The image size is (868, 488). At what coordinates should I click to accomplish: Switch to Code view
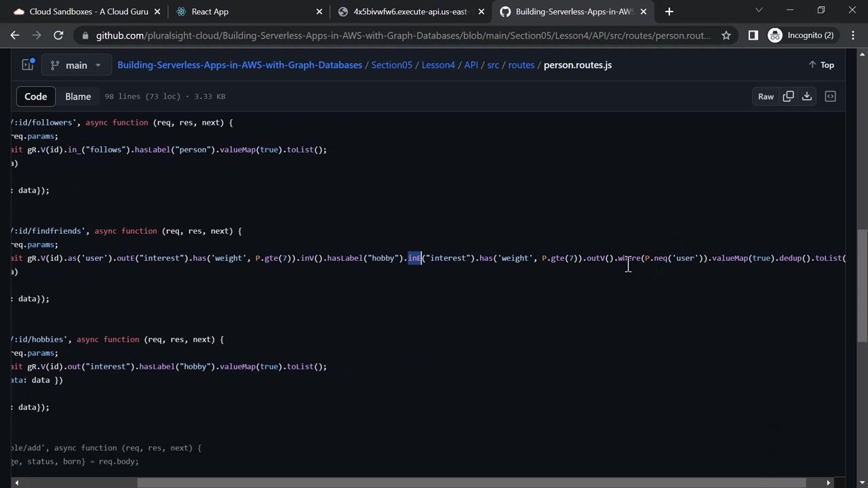click(x=36, y=96)
